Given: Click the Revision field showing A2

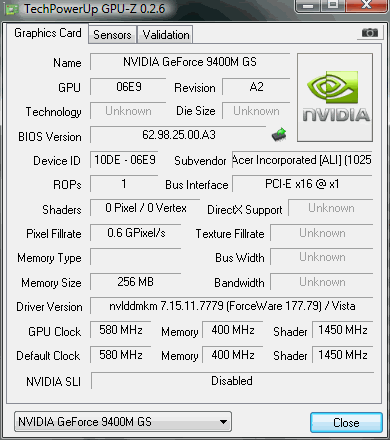Looking at the screenshot, I should tap(256, 87).
